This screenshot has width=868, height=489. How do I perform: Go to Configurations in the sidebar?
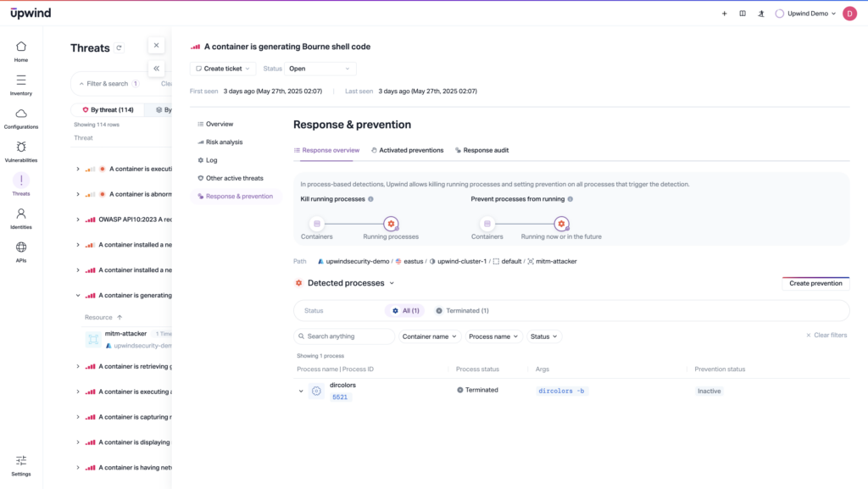(x=21, y=119)
